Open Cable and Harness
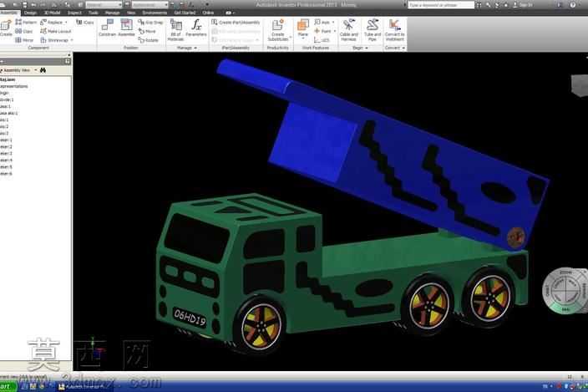The width and height of the screenshot is (588, 392). coord(349,30)
